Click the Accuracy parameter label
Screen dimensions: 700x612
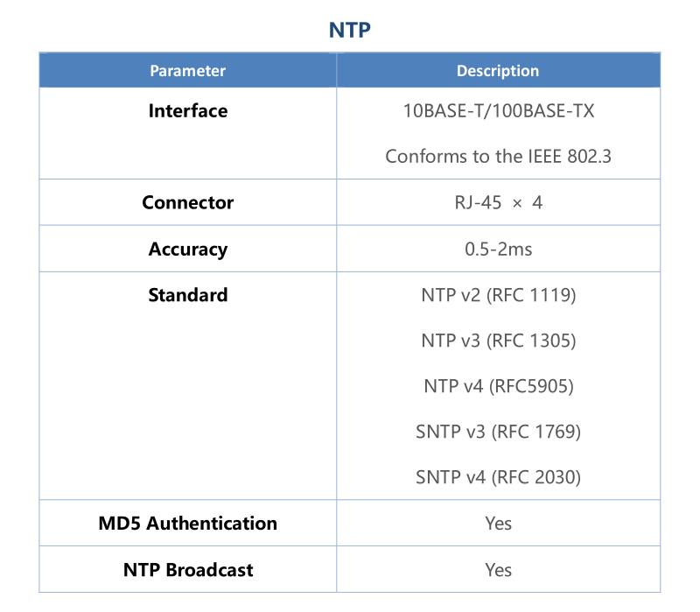tap(187, 249)
